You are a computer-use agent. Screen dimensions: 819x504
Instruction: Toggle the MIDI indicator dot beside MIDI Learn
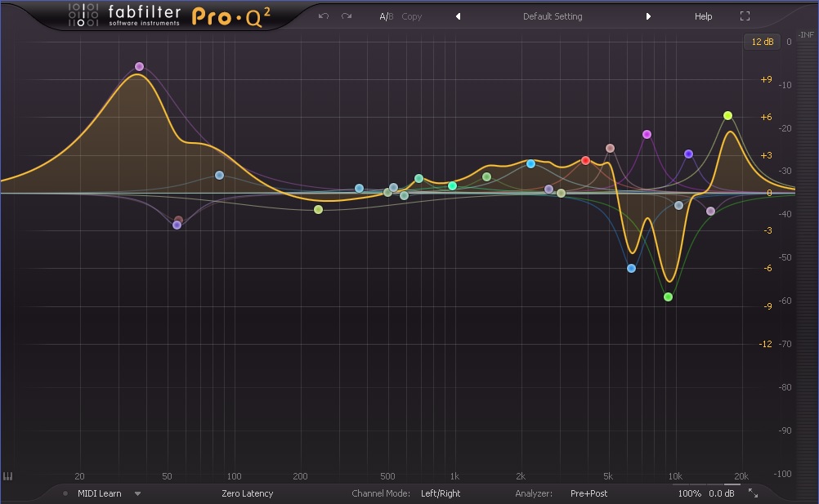point(65,493)
